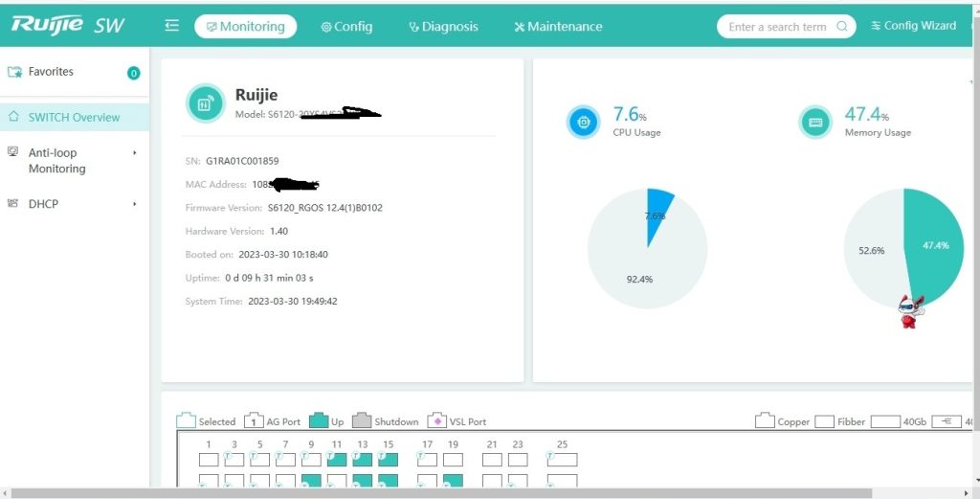The width and height of the screenshot is (980, 499).
Task: Click the Ruijie device name heading
Action: coord(256,95)
